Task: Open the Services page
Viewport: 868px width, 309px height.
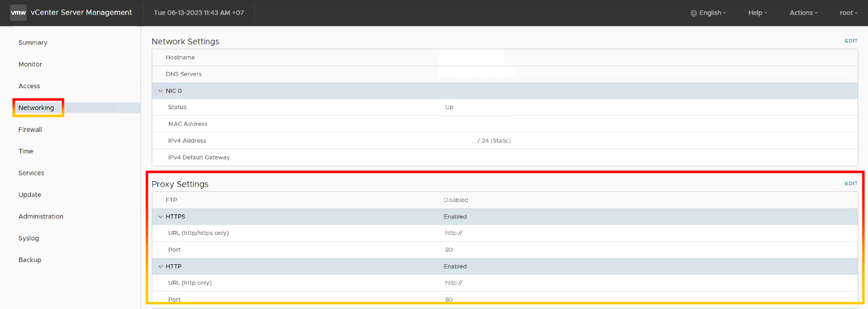Action: coord(31,173)
